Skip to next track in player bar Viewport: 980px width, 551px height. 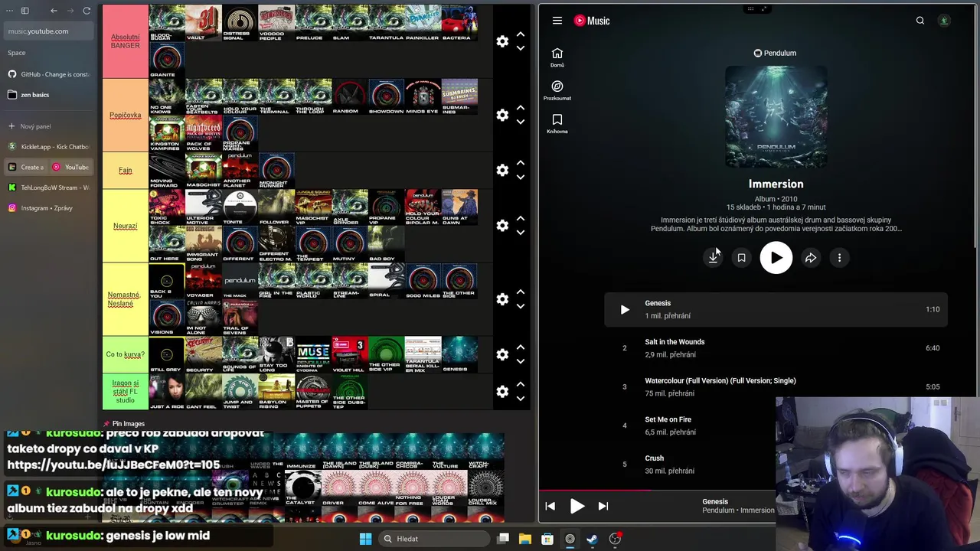click(x=603, y=506)
